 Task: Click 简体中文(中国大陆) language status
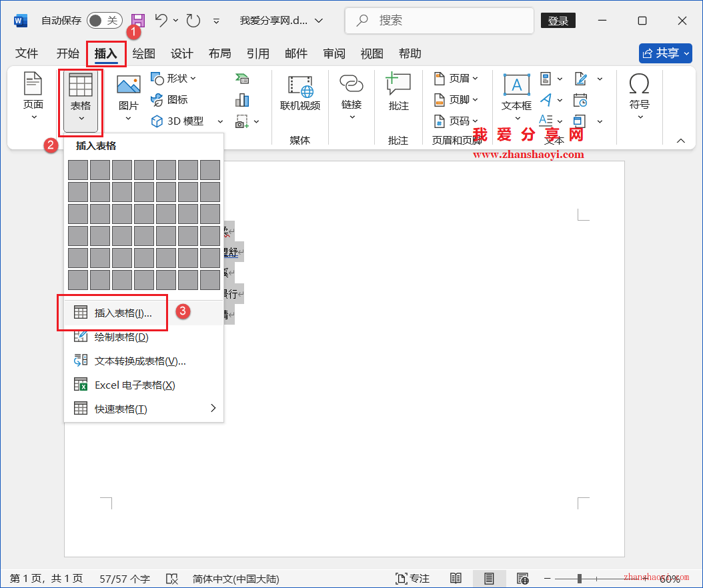tap(236, 579)
